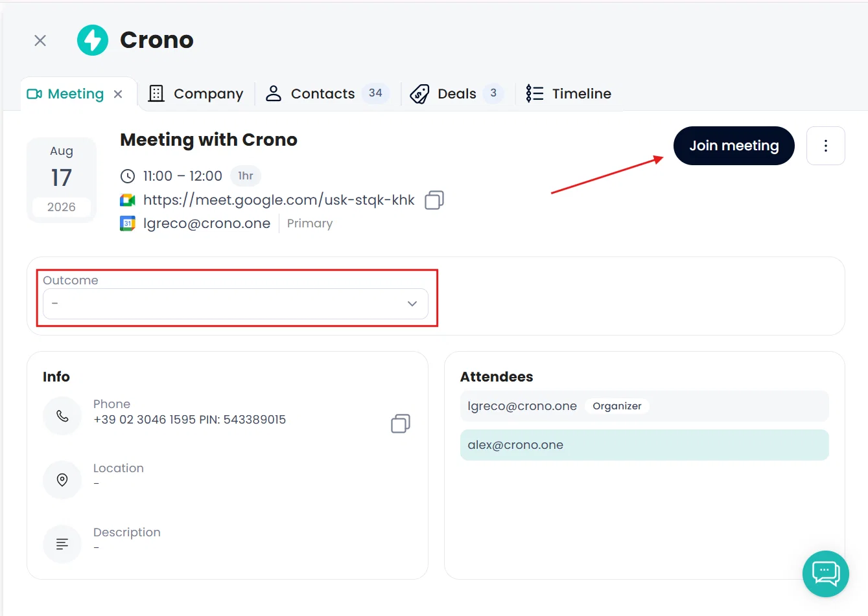Expand the Outcome dropdown
868x616 pixels.
click(235, 304)
